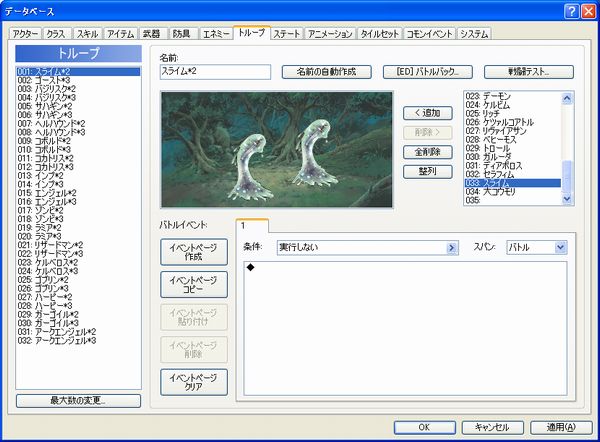Click the 名前の自動作成 button
The width and height of the screenshot is (600, 442).
pos(326,72)
